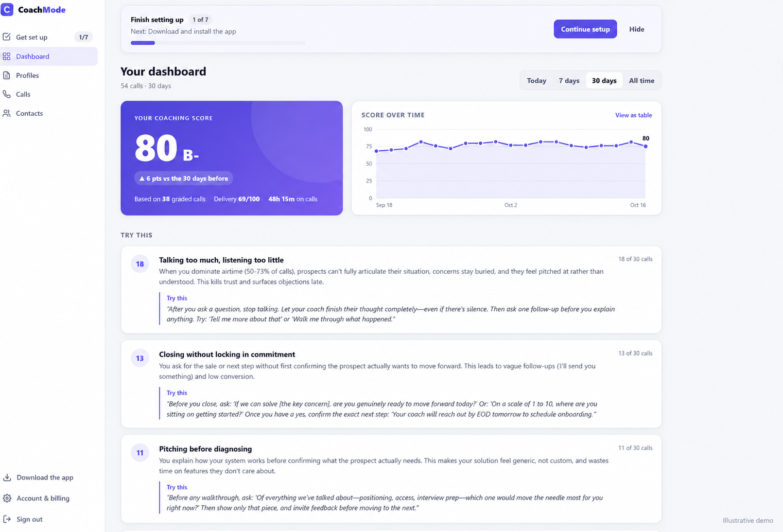Image resolution: width=783 pixels, height=532 pixels.
Task: Hide the setup banner
Action: (x=637, y=29)
